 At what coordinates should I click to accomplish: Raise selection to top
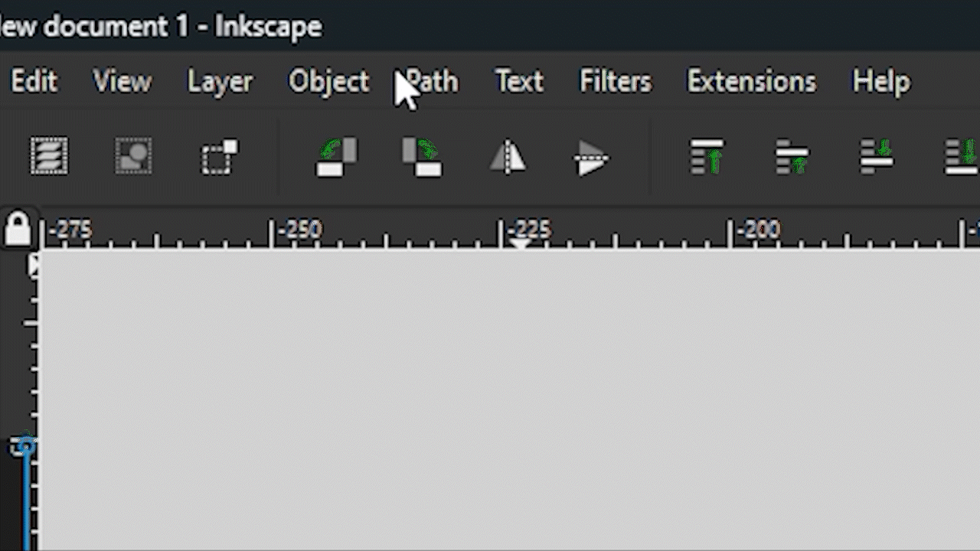[707, 157]
